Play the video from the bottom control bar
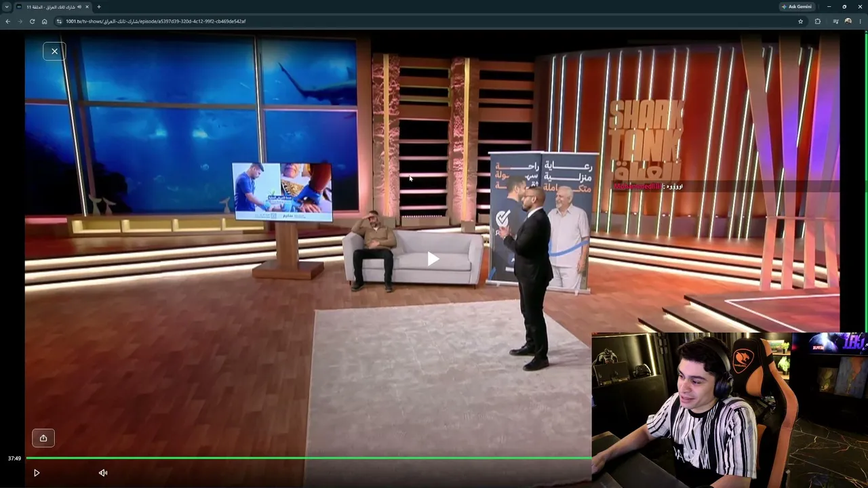 37,473
